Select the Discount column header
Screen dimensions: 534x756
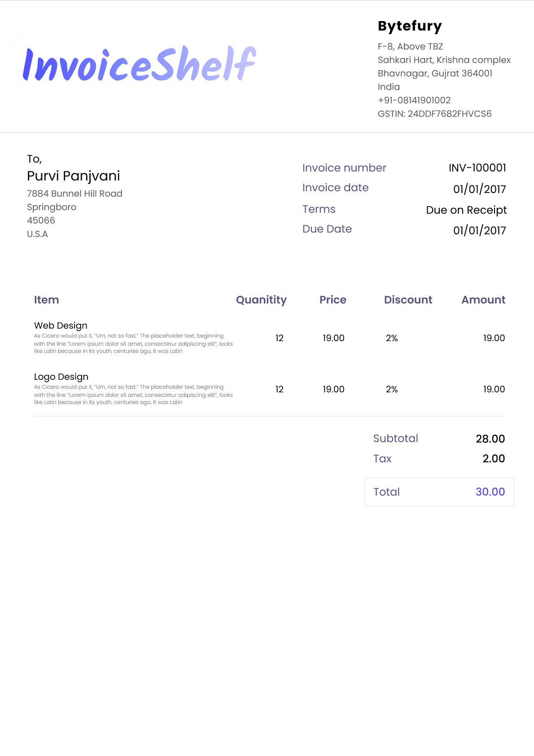point(408,300)
